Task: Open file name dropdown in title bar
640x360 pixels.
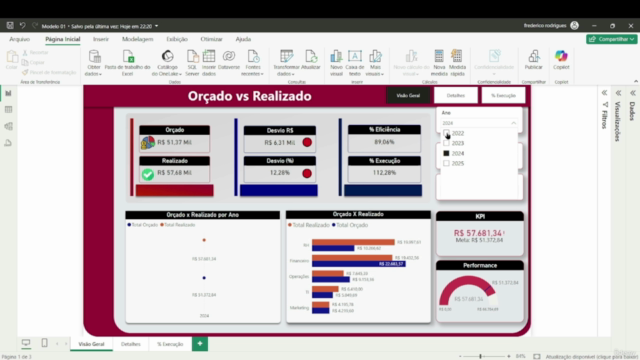Action: coord(156,26)
